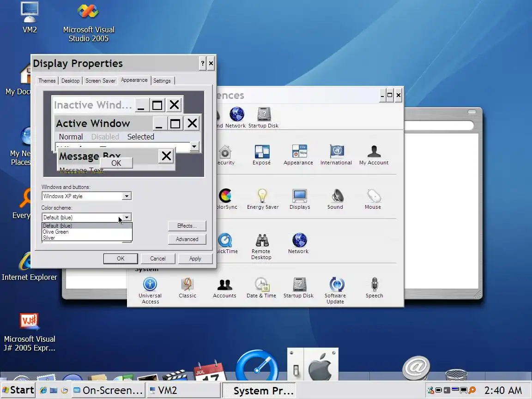Click the Effects... button

187,226
